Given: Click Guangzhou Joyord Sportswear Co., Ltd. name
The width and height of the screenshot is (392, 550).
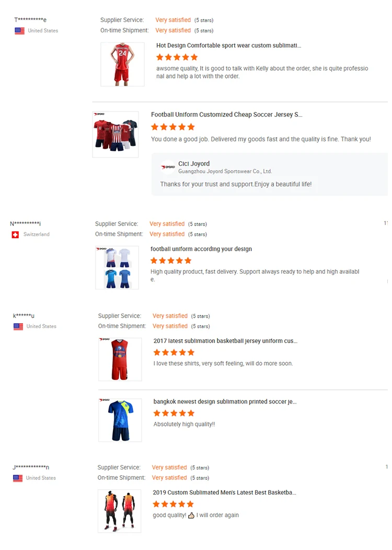Looking at the screenshot, I should point(225,171).
